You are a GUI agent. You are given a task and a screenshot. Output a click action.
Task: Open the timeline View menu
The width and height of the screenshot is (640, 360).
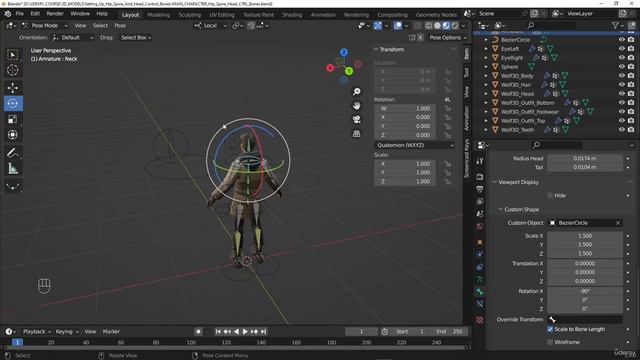click(x=90, y=331)
